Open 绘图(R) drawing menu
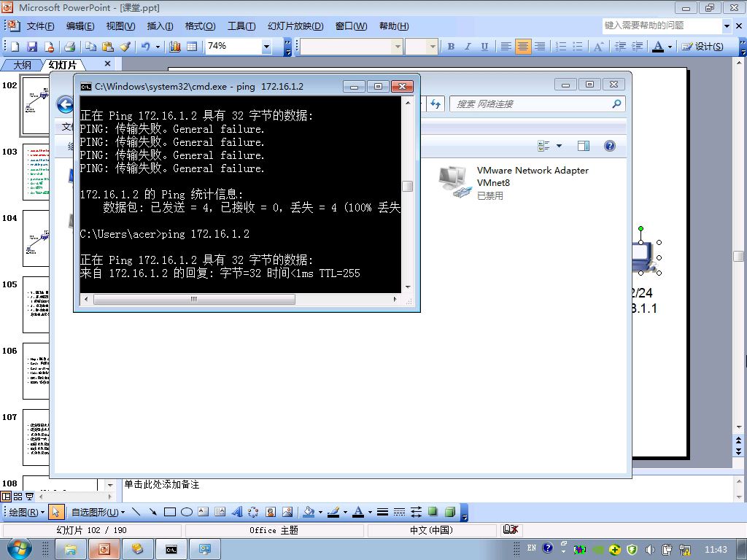Screen dimensions: 747x560 click(x=26, y=513)
